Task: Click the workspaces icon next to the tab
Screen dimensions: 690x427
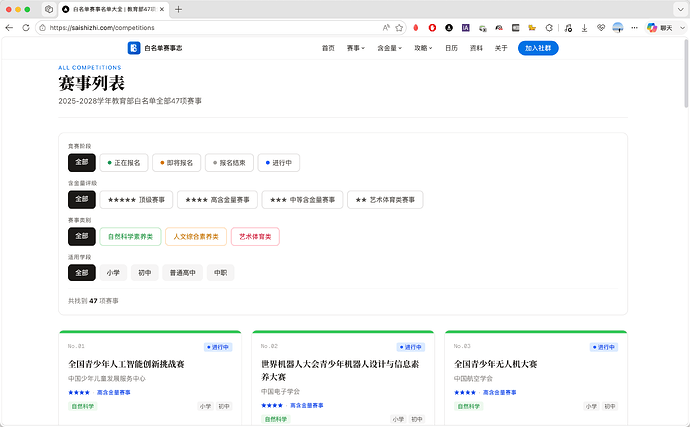Action: 49,9
